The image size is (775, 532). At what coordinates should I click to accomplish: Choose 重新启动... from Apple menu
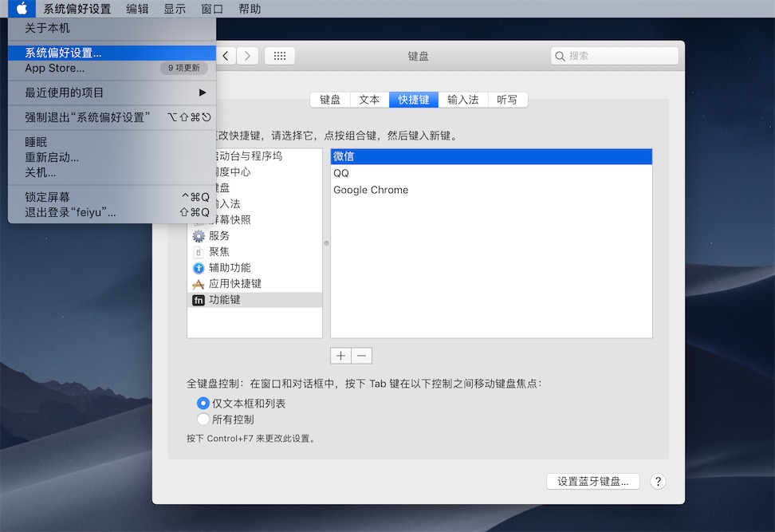(x=112, y=157)
